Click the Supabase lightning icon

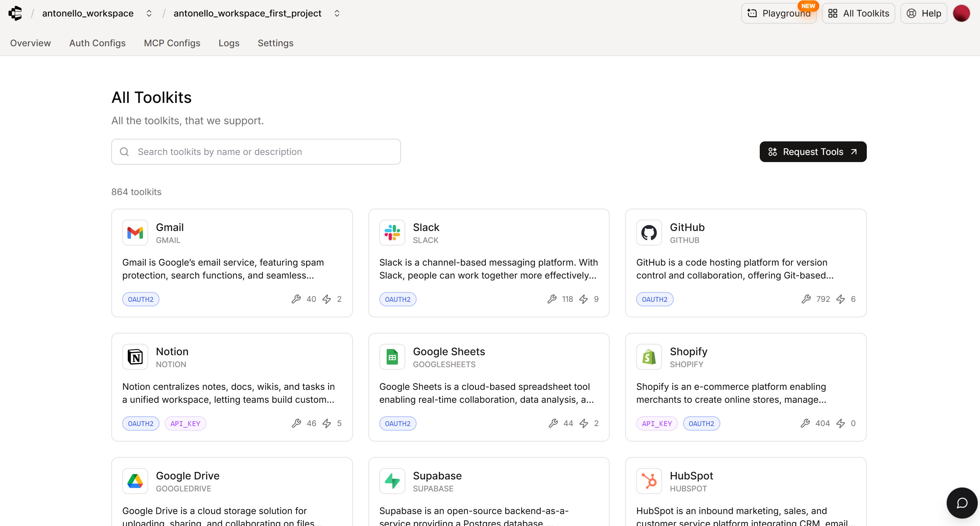[392, 481]
